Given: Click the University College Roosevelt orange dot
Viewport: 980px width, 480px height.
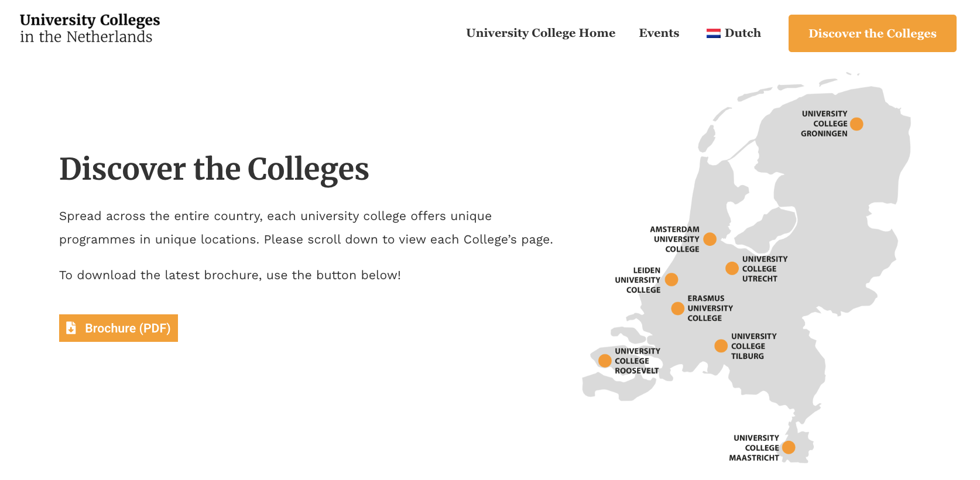Looking at the screenshot, I should point(605,361).
